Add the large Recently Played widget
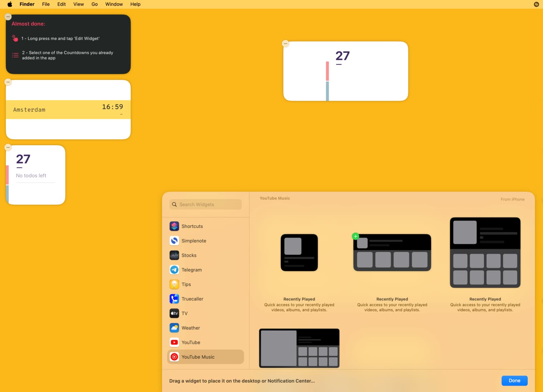Image resolution: width=543 pixels, height=392 pixels. point(485,253)
